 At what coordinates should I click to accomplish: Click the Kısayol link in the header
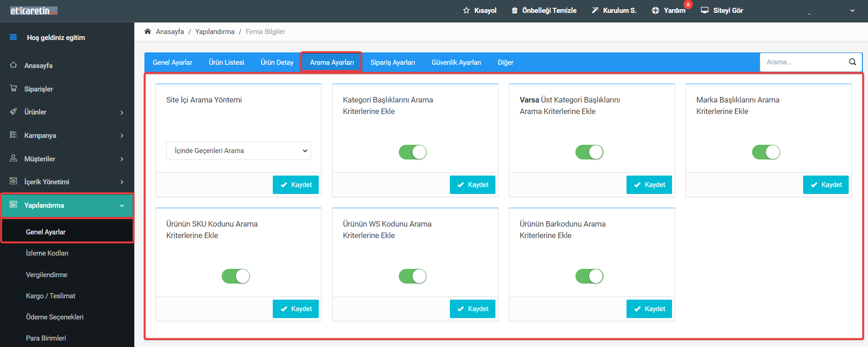[x=485, y=10]
